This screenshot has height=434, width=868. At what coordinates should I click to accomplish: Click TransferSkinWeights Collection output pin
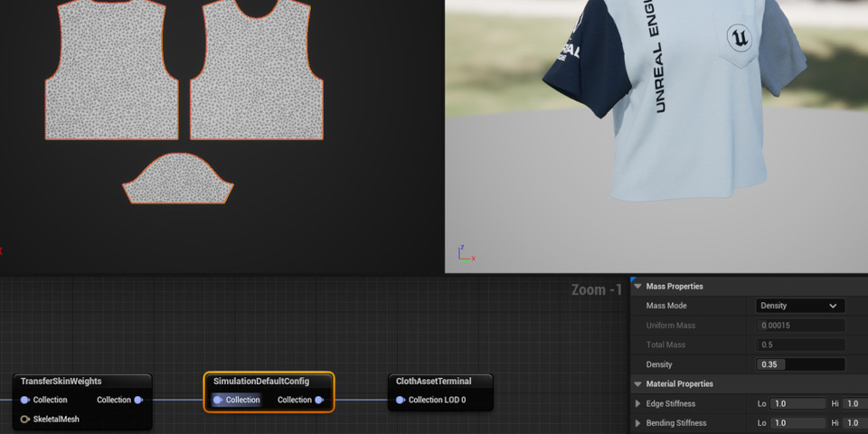138,400
